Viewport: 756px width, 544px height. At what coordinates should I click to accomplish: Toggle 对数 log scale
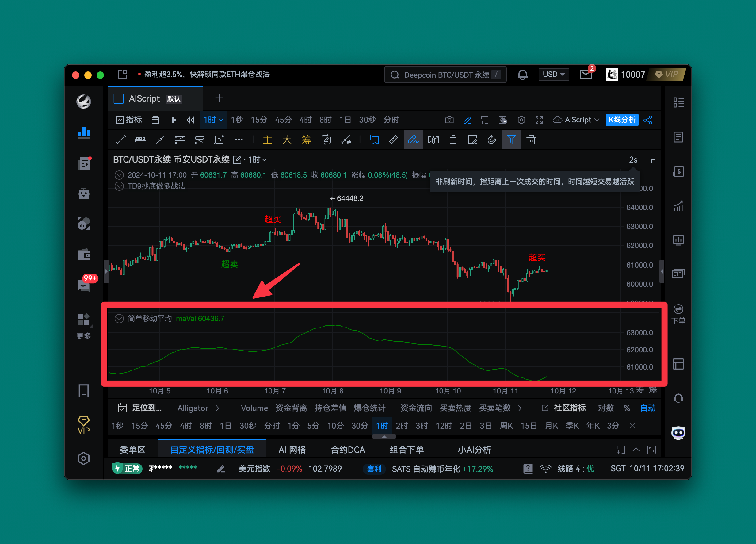(606, 408)
